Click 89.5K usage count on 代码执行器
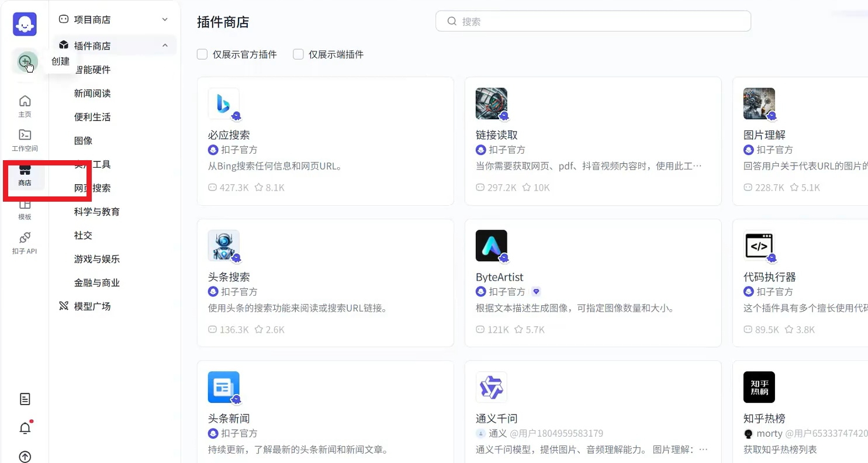 [767, 330]
